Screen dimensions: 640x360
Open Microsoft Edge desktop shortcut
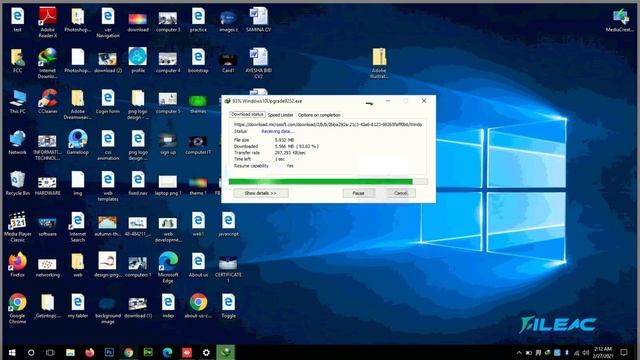tap(168, 267)
